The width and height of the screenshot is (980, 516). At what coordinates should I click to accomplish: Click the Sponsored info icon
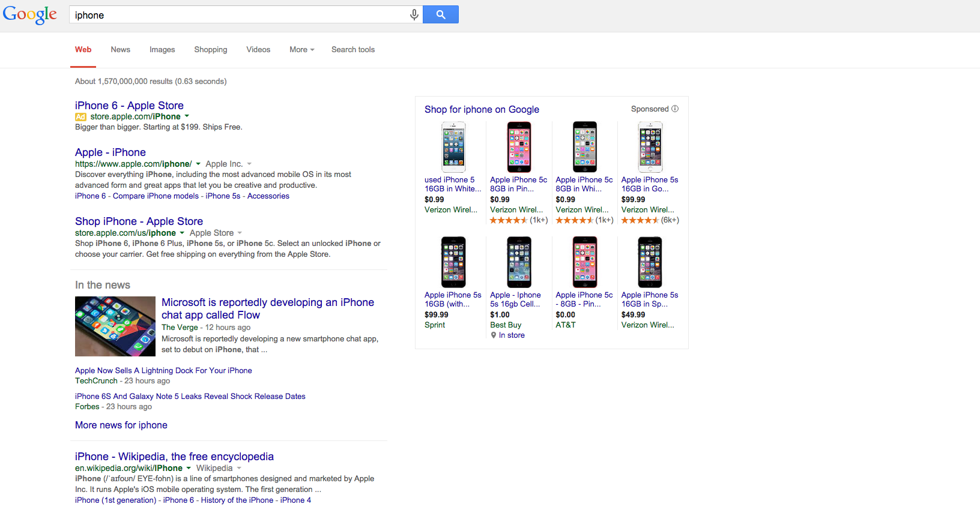pyautogui.click(x=675, y=109)
